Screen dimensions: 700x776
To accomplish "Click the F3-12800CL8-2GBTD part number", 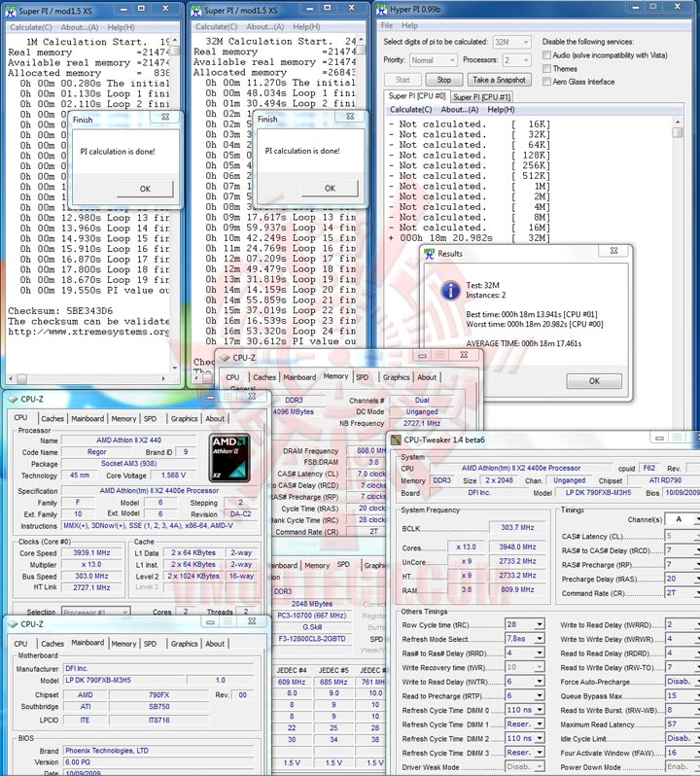I will [x=312, y=639].
